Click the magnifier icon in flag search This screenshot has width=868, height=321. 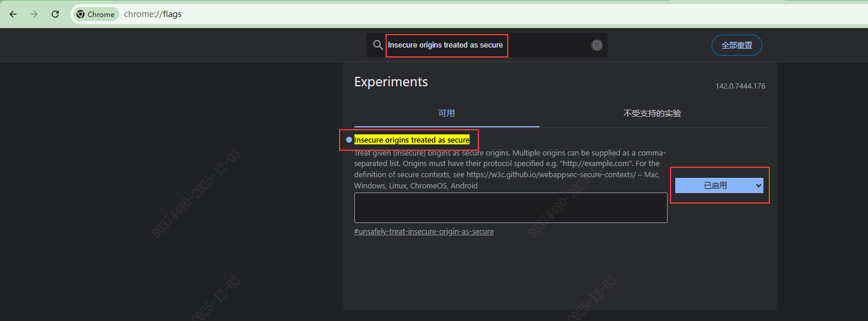378,45
